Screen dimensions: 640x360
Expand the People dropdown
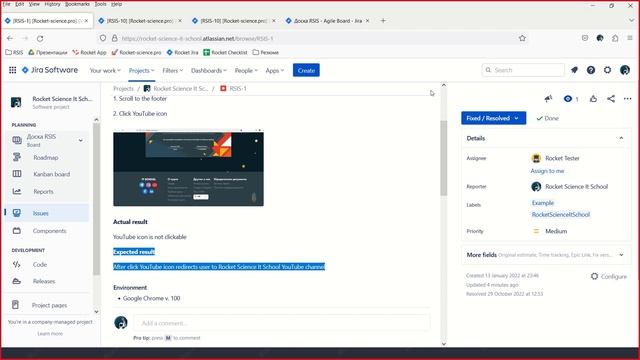(x=246, y=71)
